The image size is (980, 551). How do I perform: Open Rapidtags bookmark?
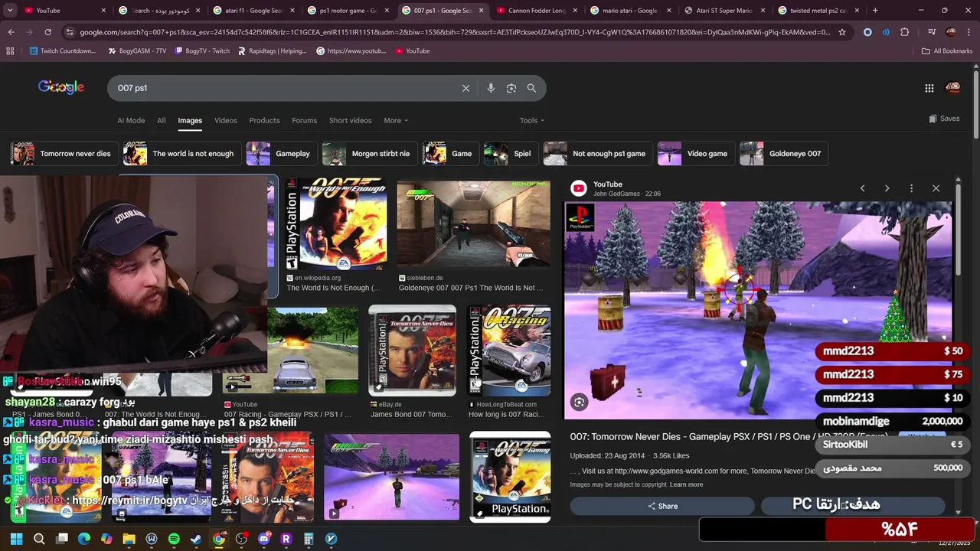[x=272, y=51]
